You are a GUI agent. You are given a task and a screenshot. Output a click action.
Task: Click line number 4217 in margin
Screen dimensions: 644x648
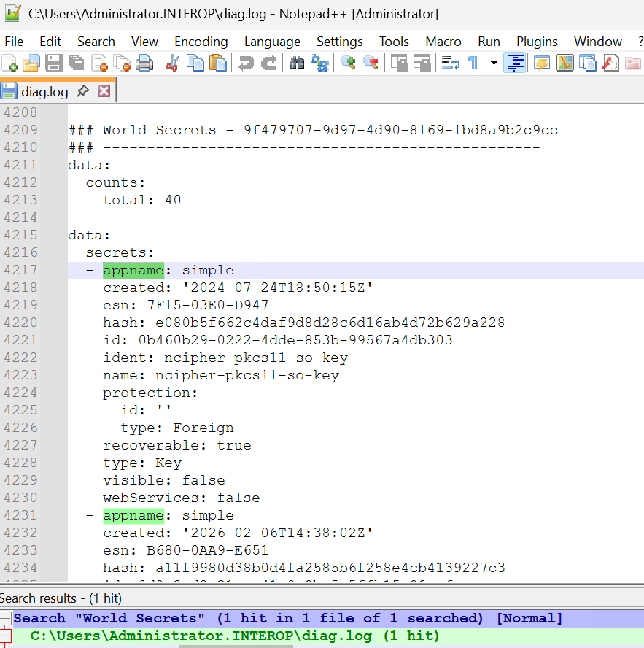[x=20, y=270]
